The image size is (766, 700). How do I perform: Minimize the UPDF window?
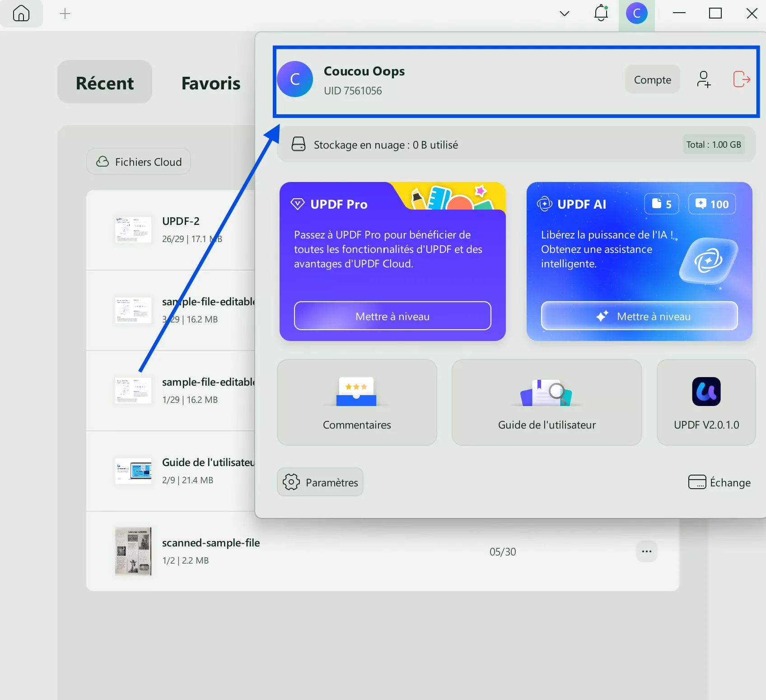tap(679, 14)
